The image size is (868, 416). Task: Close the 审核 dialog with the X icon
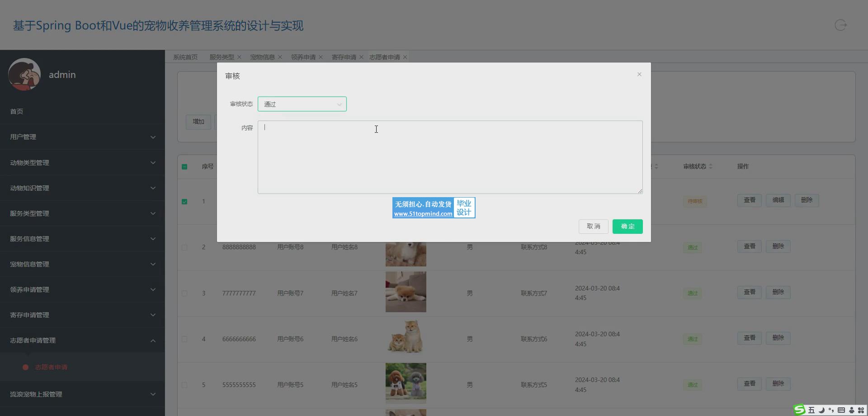coord(639,74)
